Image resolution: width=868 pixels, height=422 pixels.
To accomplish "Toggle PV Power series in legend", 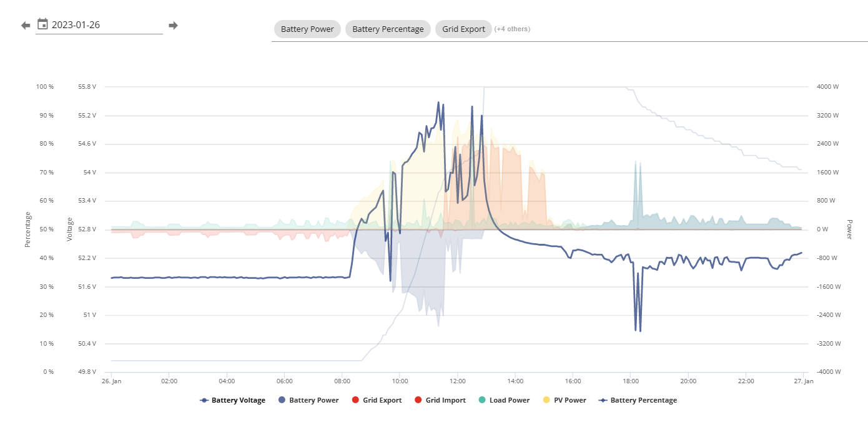I will click(565, 400).
